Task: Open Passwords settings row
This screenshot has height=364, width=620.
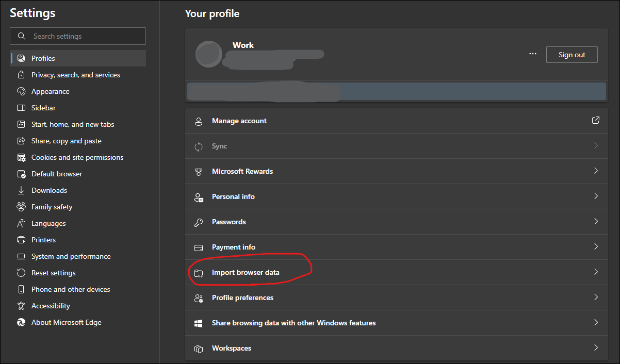Action: 397,222
